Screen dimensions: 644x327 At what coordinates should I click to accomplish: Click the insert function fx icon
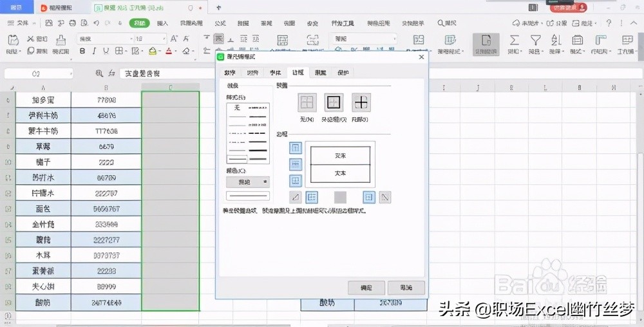pyautogui.click(x=111, y=73)
